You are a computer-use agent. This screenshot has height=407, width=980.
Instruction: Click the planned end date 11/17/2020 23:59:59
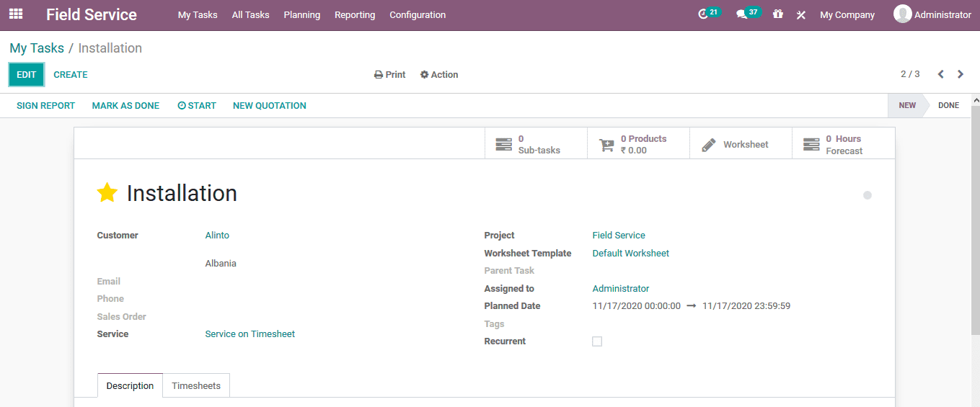coord(746,306)
